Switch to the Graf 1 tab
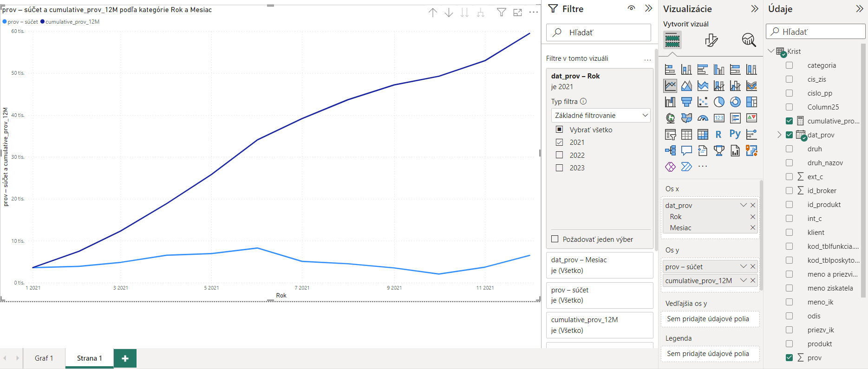Screen dimensions: 868x369 point(44,358)
